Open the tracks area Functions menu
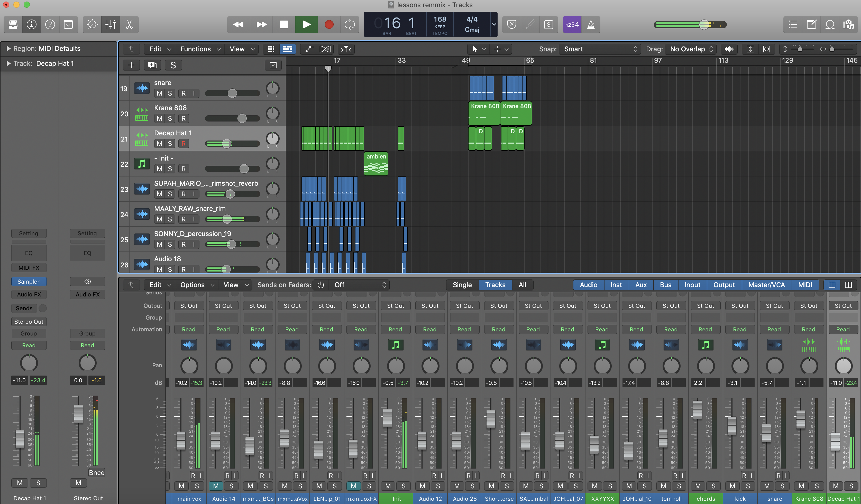Screen dimensions: 861x504 click(x=199, y=49)
